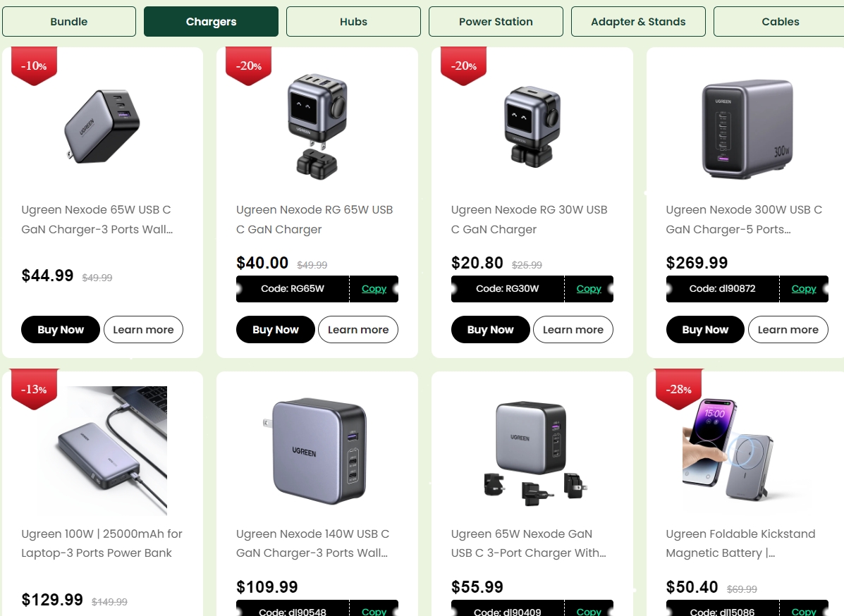
Task: Learn more about Nexode RG 30W charger
Action: [x=573, y=329]
